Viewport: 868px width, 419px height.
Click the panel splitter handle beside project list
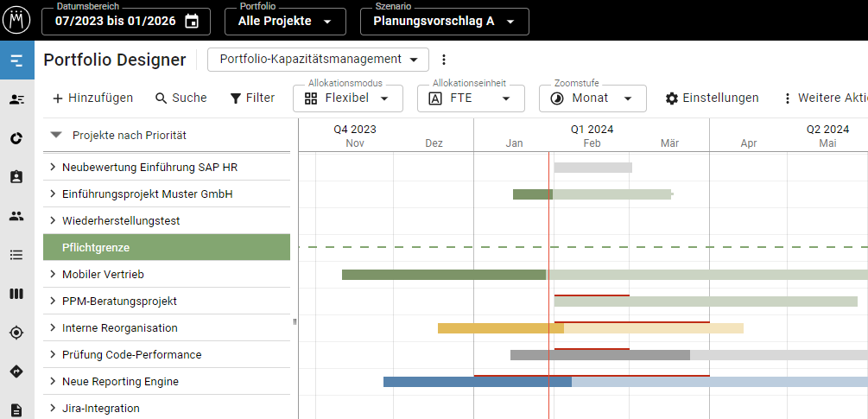coord(295,321)
